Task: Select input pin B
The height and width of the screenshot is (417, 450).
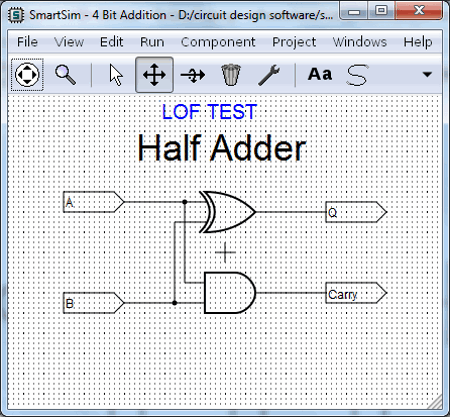Action: pyautogui.click(x=93, y=303)
